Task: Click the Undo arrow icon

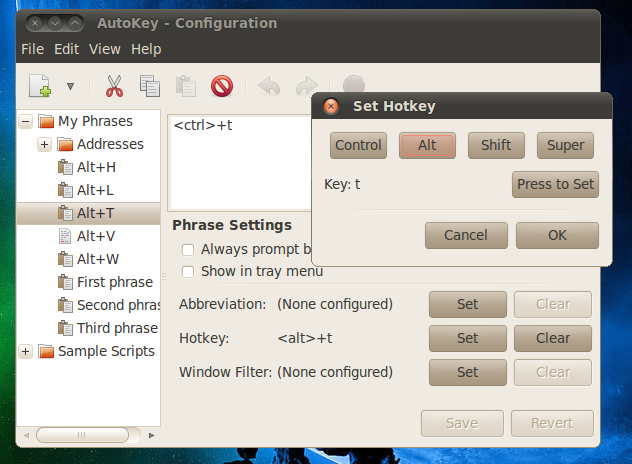Action: click(x=269, y=86)
